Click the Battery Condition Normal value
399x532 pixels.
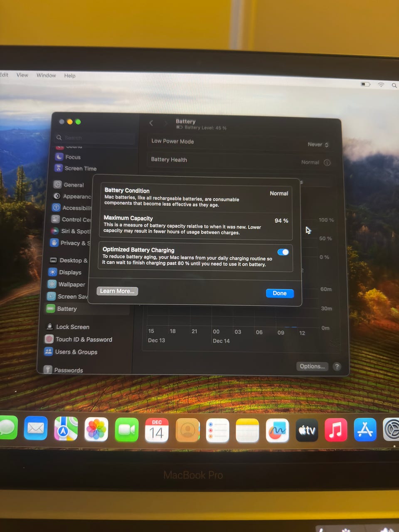click(279, 194)
